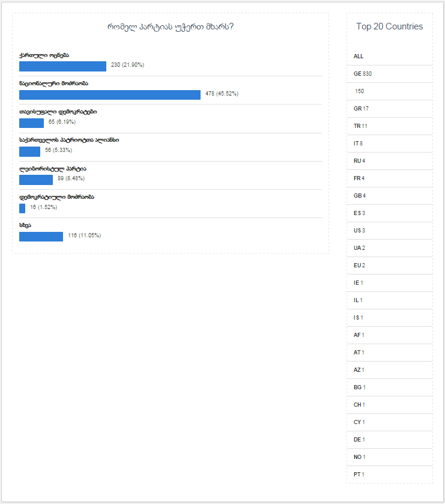Filter poll by RU 4
This screenshot has height=504, width=445.
click(x=359, y=161)
